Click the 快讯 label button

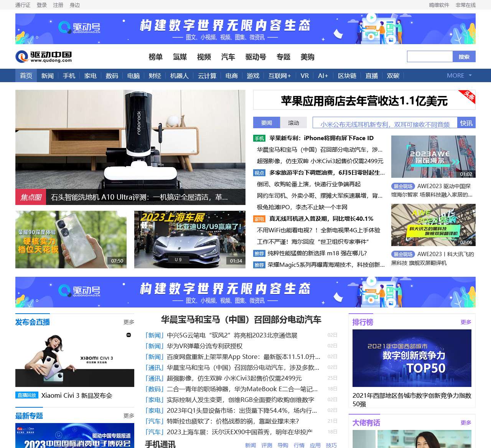click(x=466, y=123)
